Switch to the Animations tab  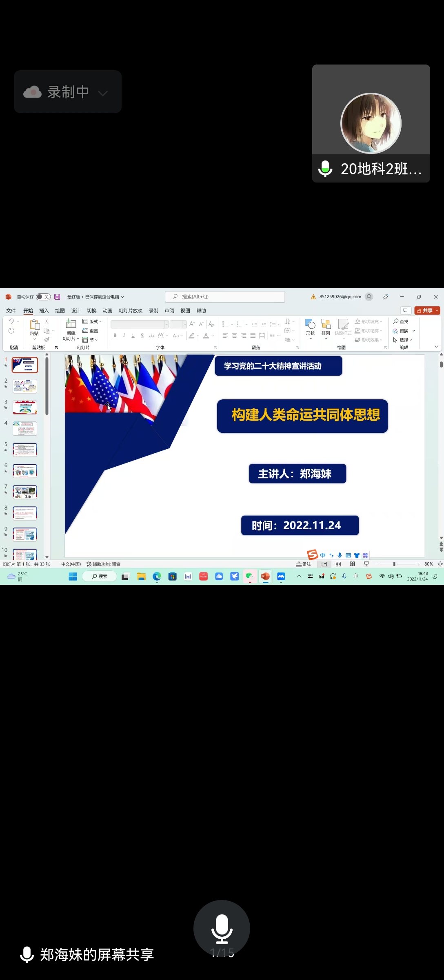coord(107,311)
